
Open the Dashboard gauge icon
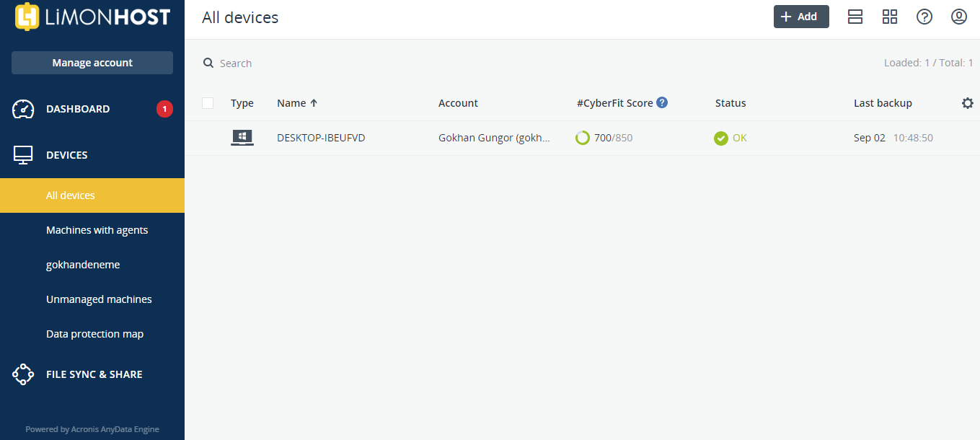pyautogui.click(x=23, y=109)
